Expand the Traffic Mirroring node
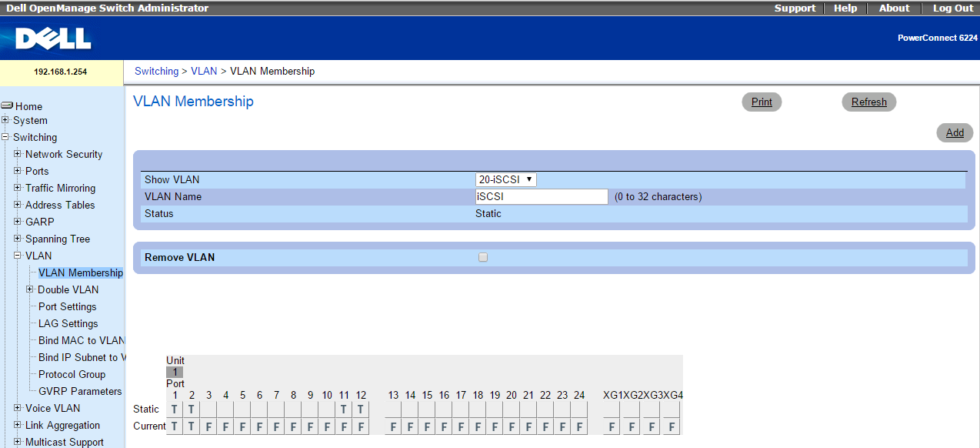980x448 pixels. coord(18,188)
